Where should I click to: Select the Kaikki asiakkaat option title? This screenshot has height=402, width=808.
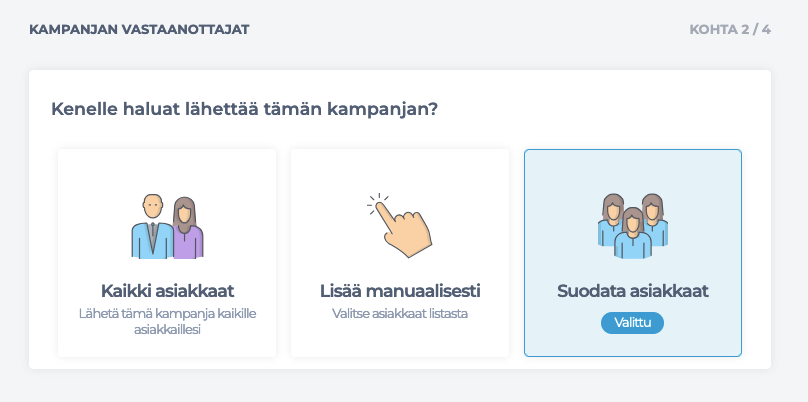click(167, 291)
